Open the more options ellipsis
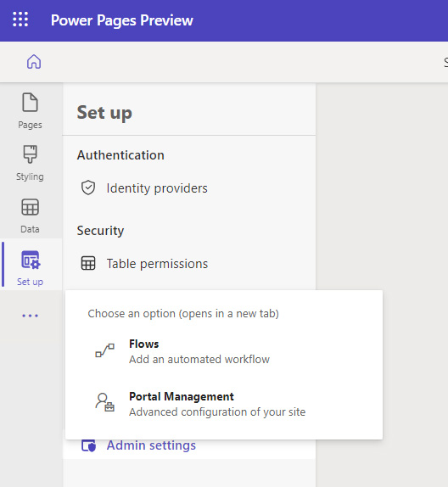Image resolution: width=448 pixels, height=487 pixels. pyautogui.click(x=31, y=316)
